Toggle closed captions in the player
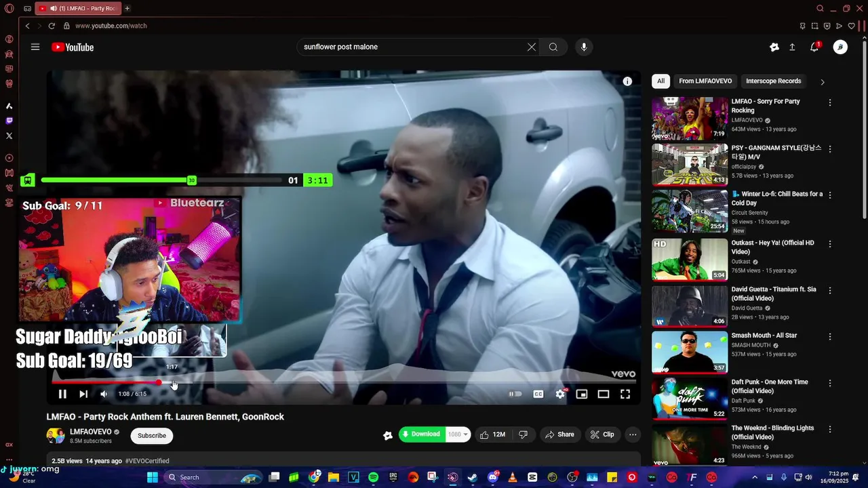Screen dimensions: 868x488 click(538, 394)
